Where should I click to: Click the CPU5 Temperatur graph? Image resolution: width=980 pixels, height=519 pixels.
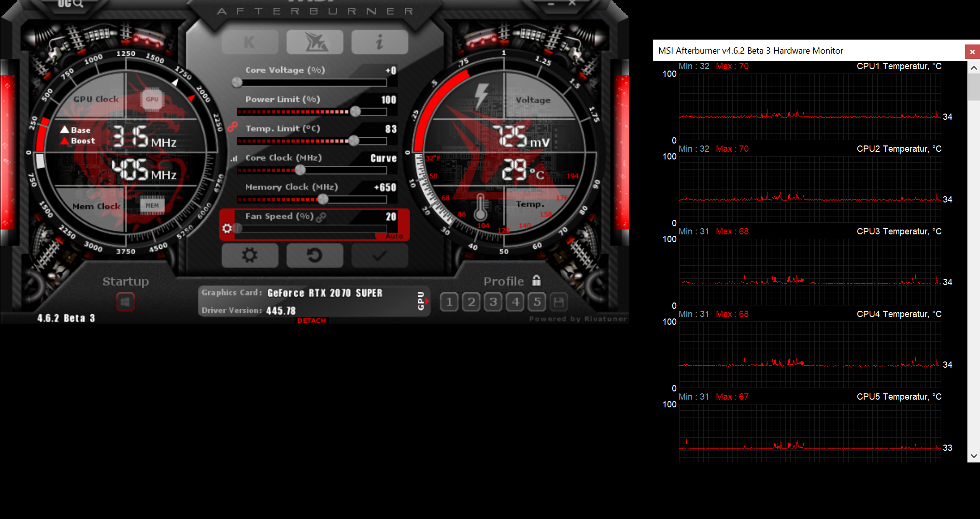(x=810, y=433)
